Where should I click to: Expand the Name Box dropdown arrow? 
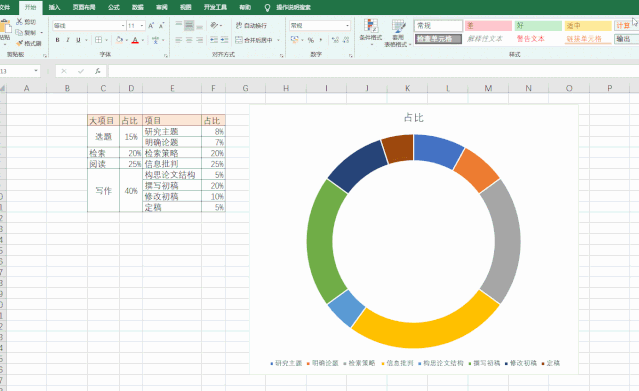pyautogui.click(x=36, y=71)
